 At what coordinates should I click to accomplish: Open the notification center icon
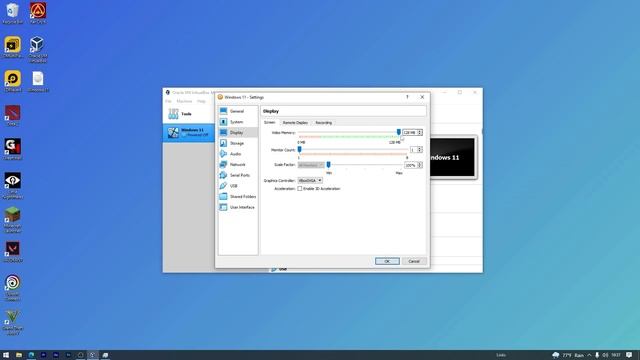coord(629,355)
